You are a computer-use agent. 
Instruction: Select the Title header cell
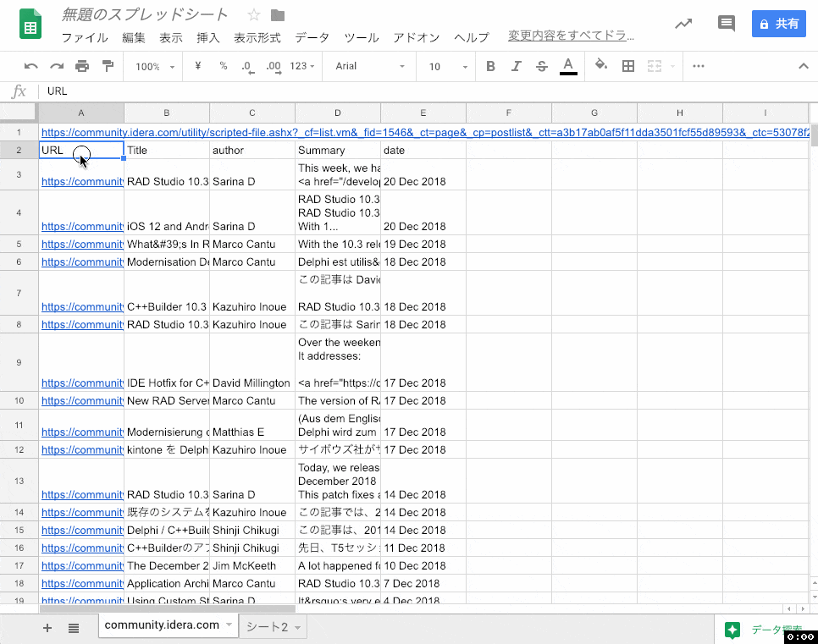click(x=167, y=150)
